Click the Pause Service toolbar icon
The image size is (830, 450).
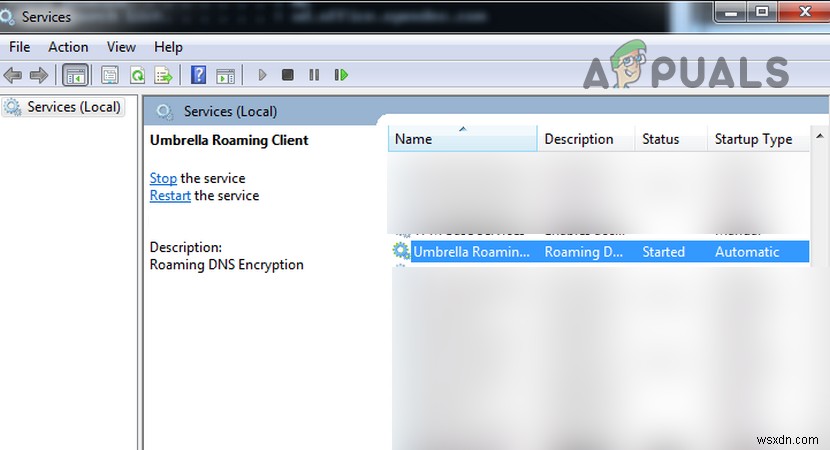(314, 75)
